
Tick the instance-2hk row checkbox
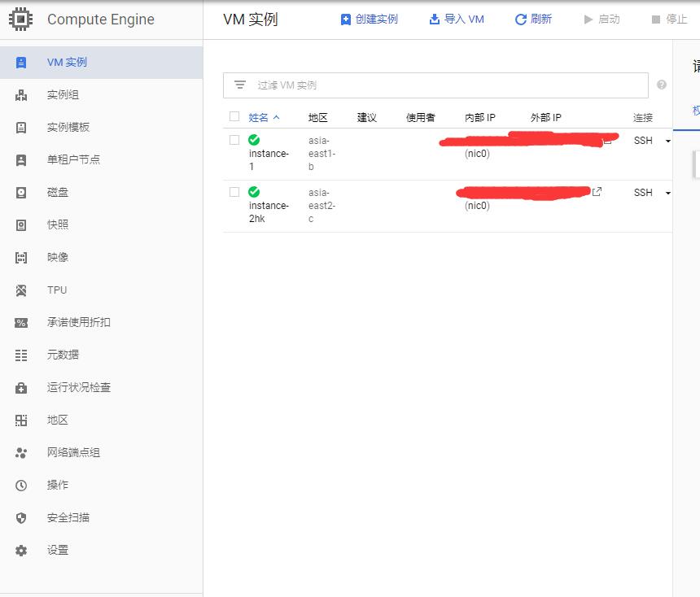point(234,192)
